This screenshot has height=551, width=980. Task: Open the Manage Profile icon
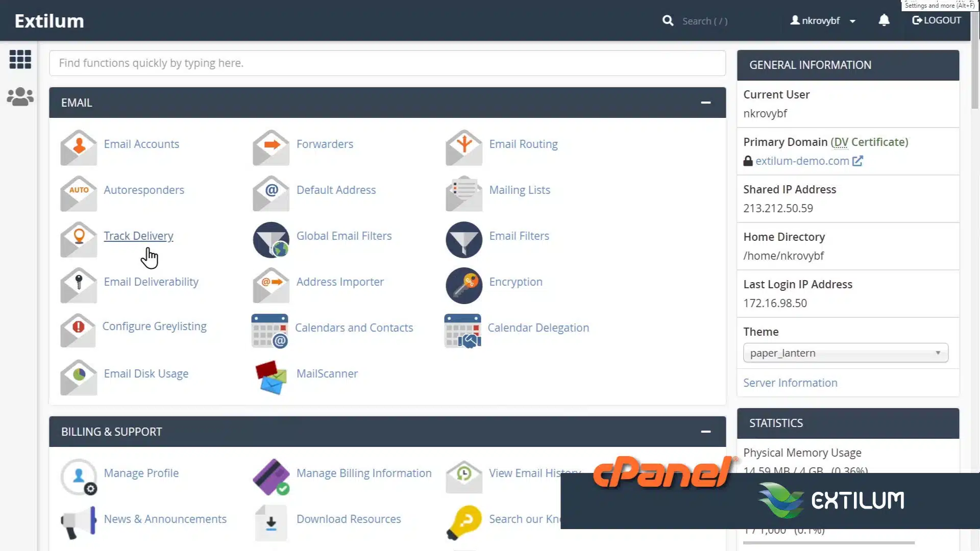coord(79,477)
